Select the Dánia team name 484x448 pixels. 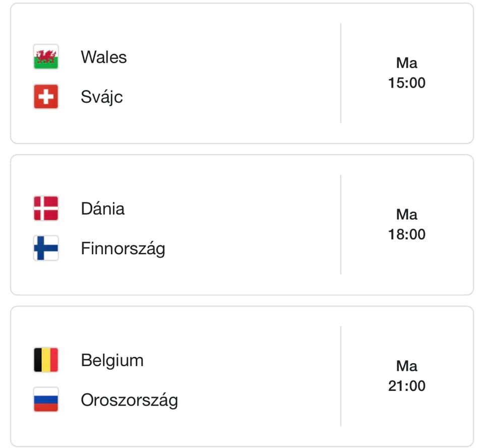[103, 208]
